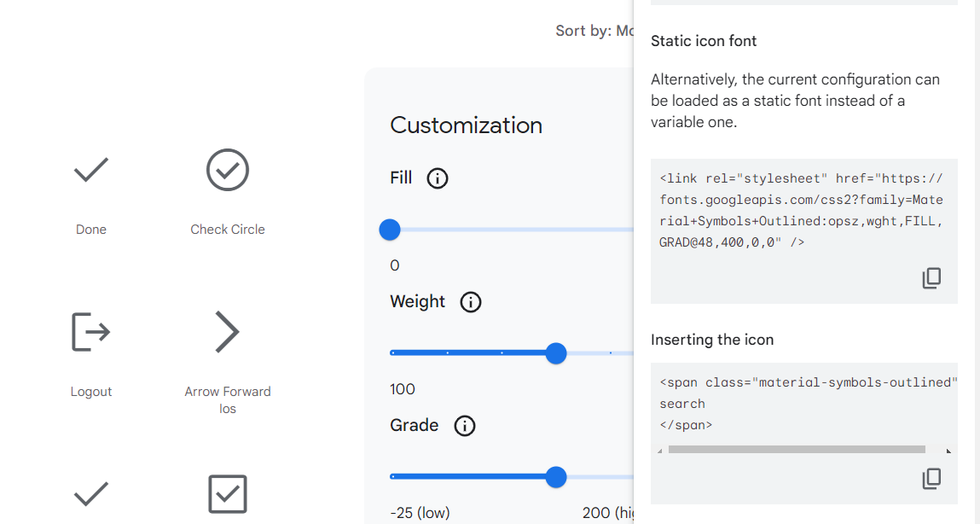Select the Check Circle icon
Viewport: 980px width, 524px height.
[x=227, y=170]
